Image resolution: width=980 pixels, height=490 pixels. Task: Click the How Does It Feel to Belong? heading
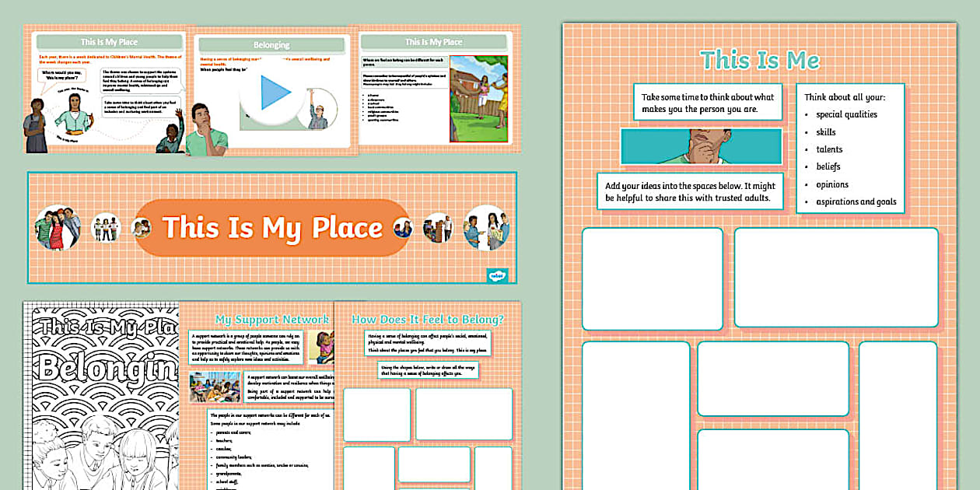[x=428, y=317]
